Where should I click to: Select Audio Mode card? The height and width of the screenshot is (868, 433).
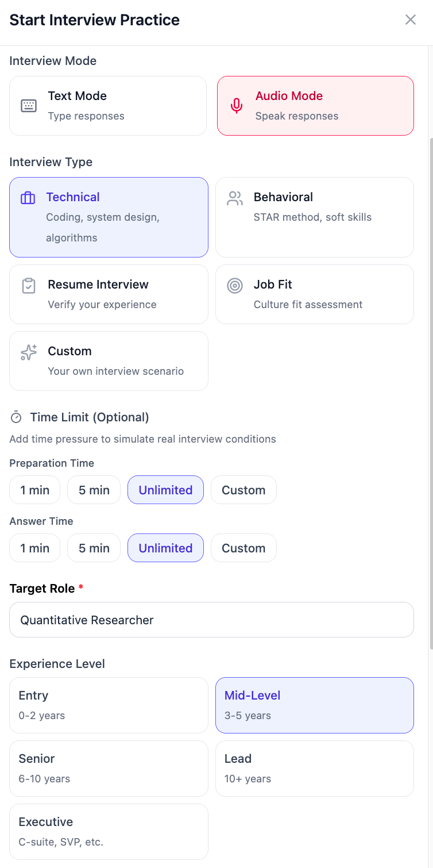tap(315, 106)
